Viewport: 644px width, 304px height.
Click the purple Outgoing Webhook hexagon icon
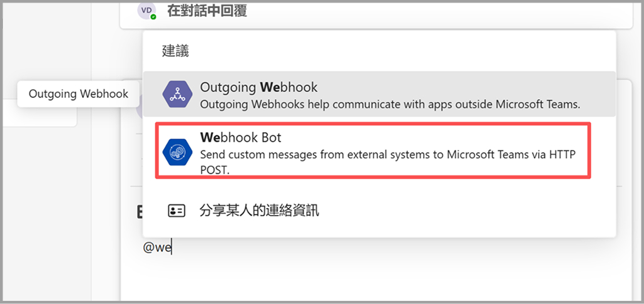pyautogui.click(x=177, y=95)
